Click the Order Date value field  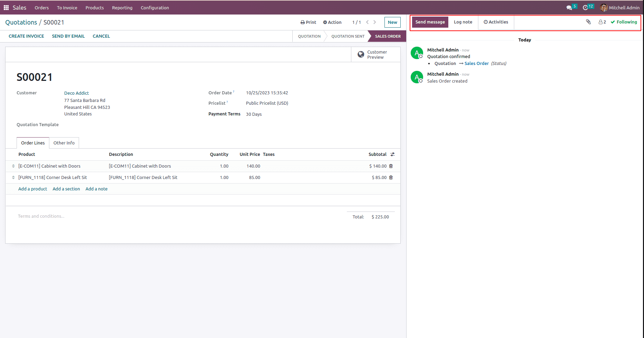267,93
